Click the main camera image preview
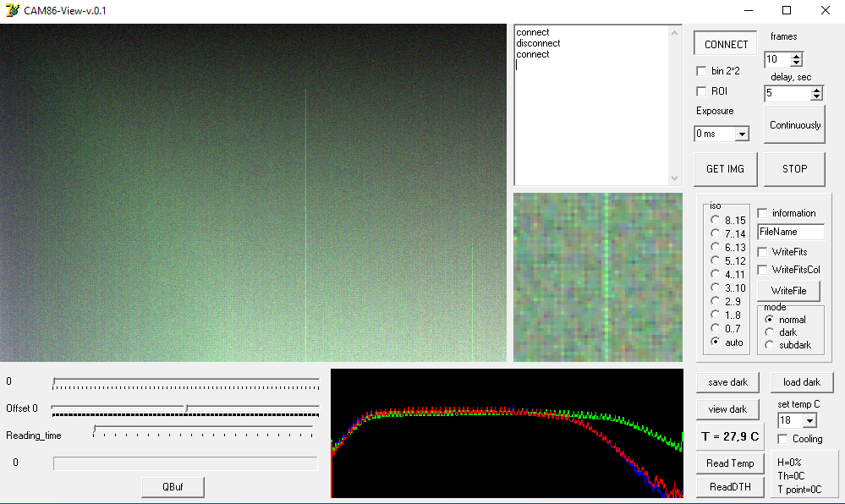845x504 pixels. (x=253, y=193)
